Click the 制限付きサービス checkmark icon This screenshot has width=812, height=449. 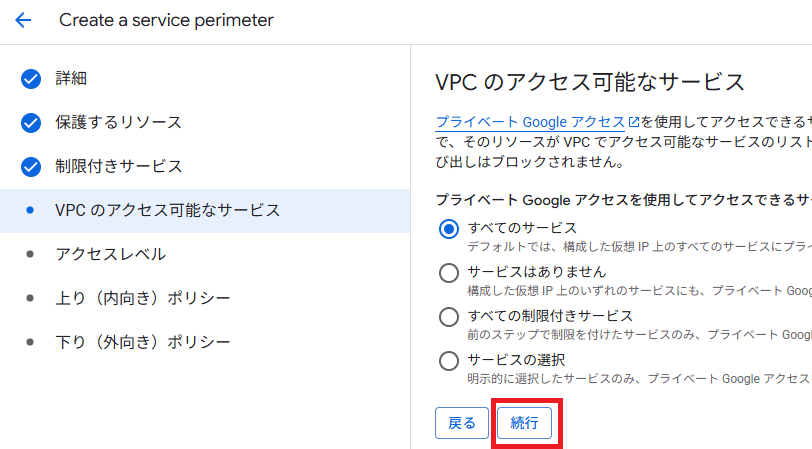tap(31, 166)
